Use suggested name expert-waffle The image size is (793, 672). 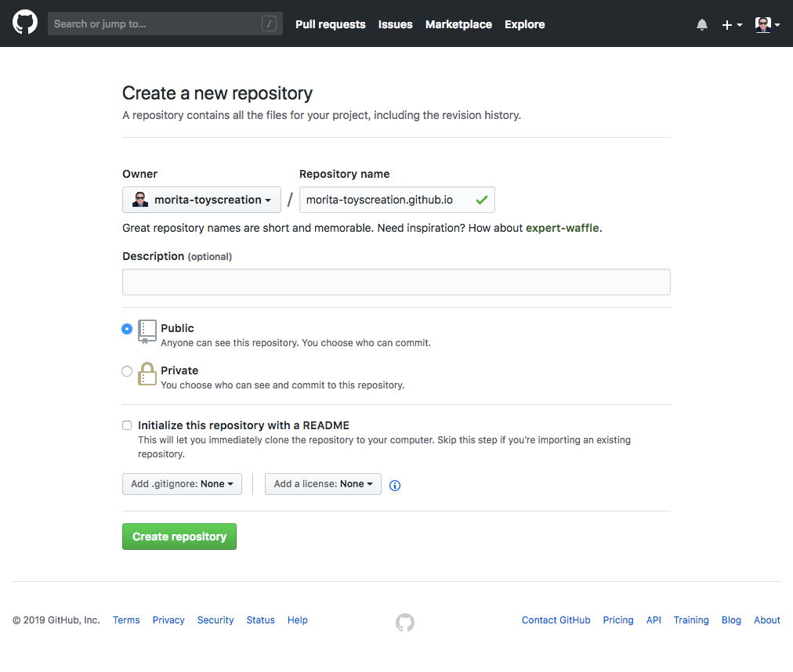(x=563, y=228)
